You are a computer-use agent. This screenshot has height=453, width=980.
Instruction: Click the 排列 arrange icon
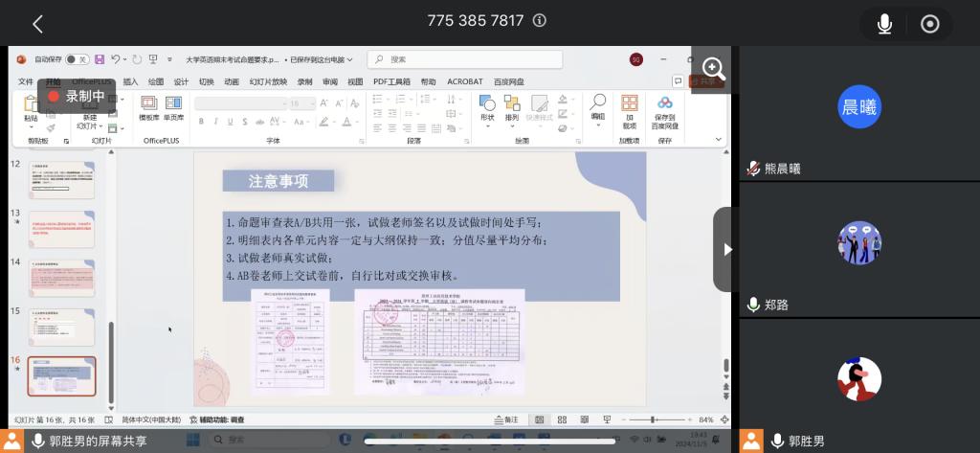(x=512, y=110)
